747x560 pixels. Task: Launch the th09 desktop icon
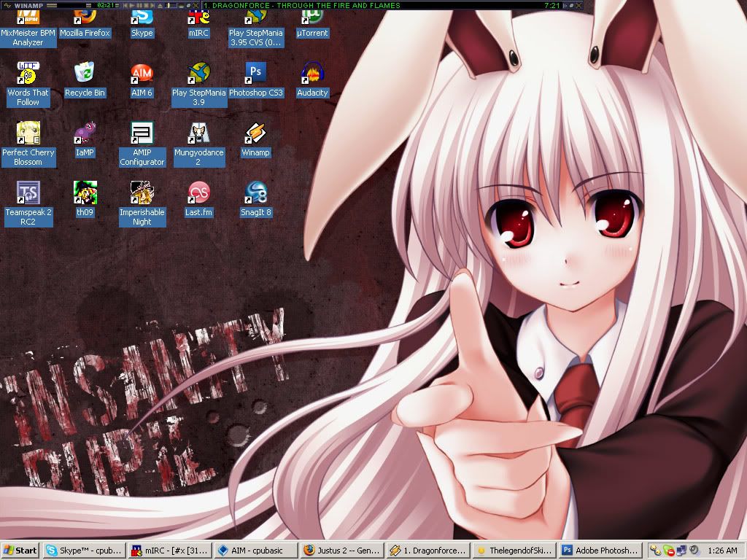click(85, 192)
